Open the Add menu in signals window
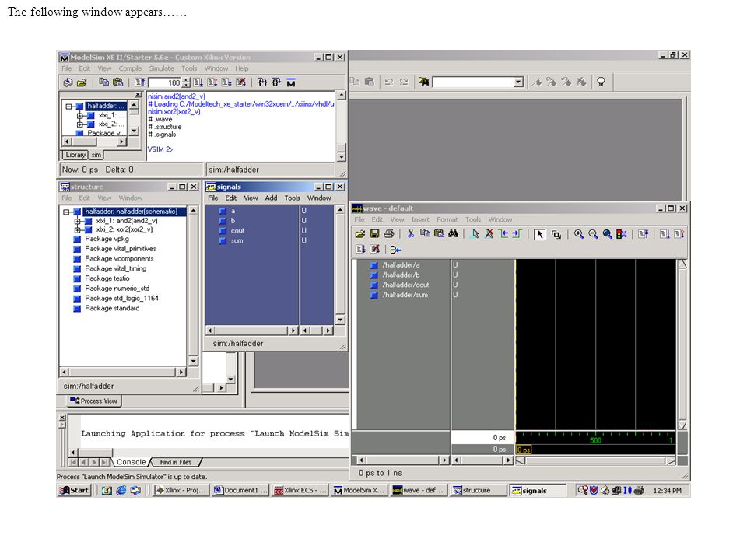 tap(271, 198)
